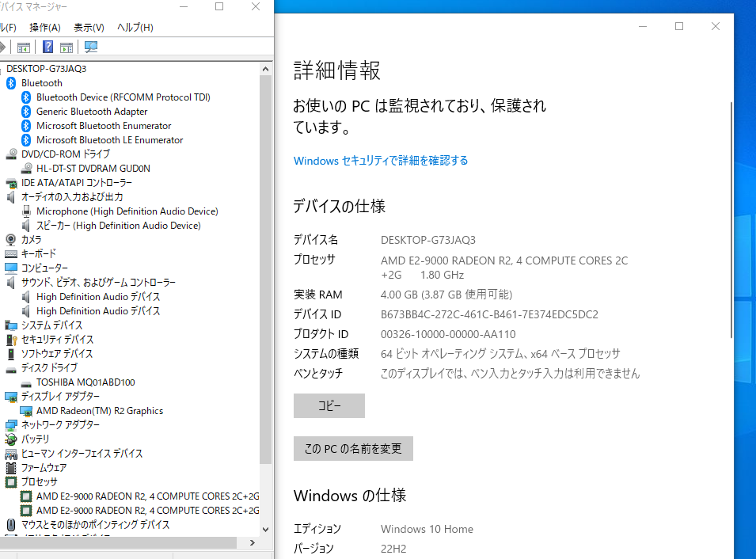Open the ヘルプ(H) menu in Device Manager
This screenshot has width=756, height=559.
135,28
